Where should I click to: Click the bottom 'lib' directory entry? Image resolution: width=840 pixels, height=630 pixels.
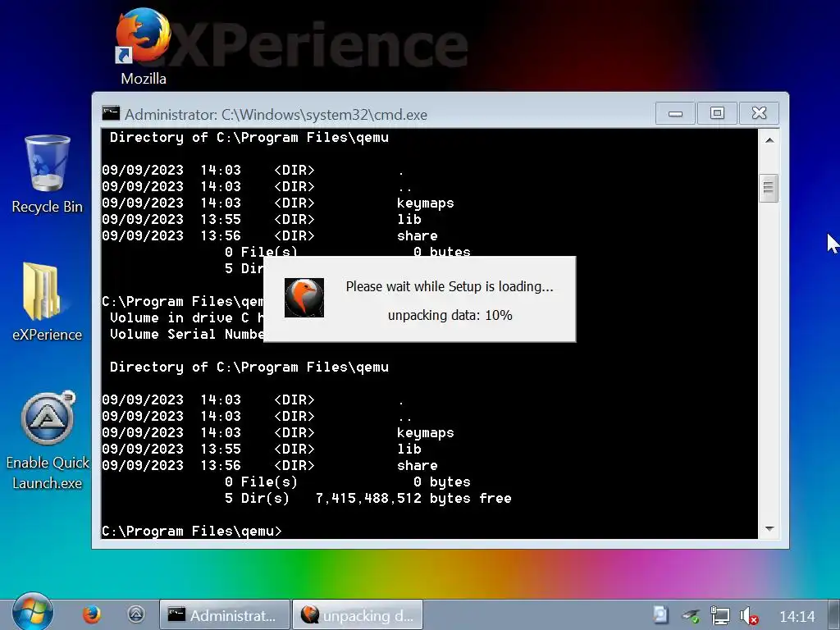(x=409, y=449)
